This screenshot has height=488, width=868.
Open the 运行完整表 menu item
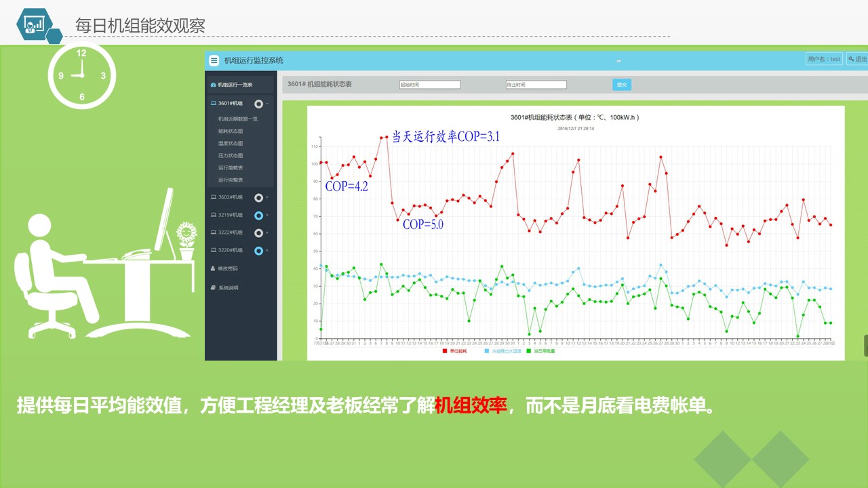tap(231, 180)
